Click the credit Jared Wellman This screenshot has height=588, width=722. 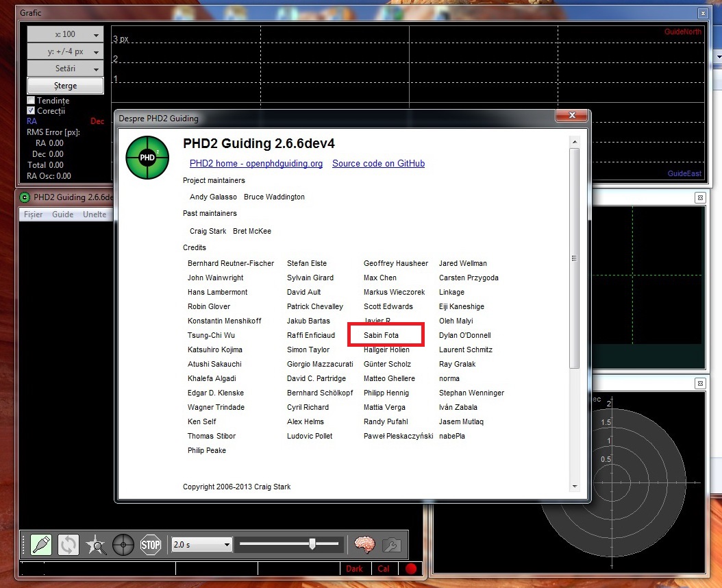point(463,263)
